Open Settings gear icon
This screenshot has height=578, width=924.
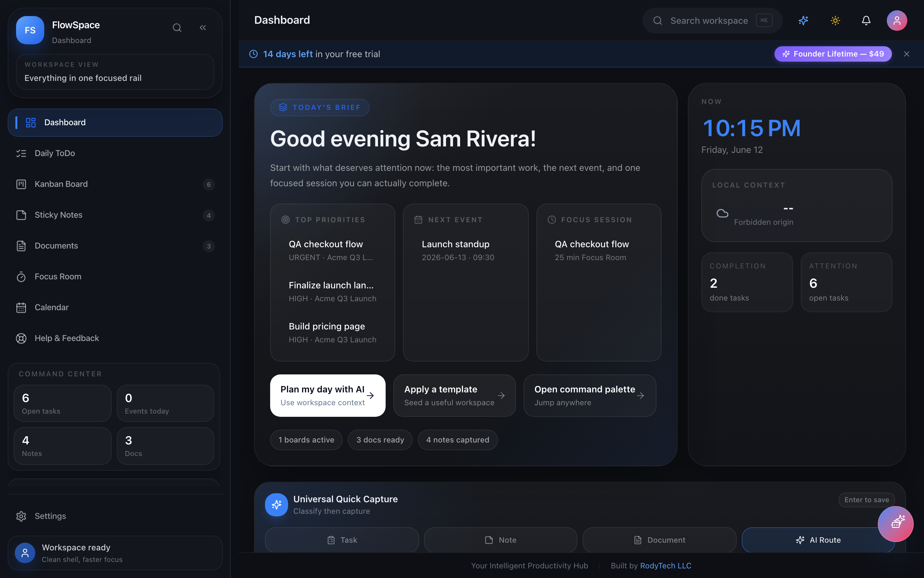[x=21, y=516]
